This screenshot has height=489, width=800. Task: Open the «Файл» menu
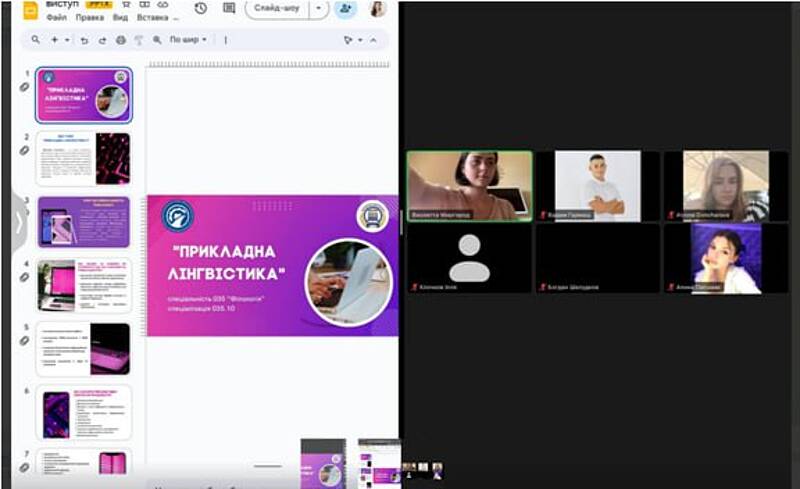click(56, 18)
